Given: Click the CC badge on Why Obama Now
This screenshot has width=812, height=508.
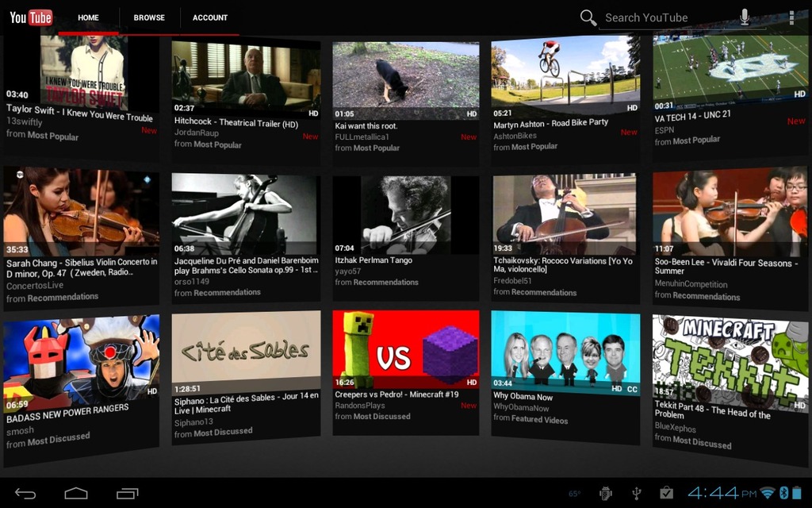Looking at the screenshot, I should click(x=632, y=389).
